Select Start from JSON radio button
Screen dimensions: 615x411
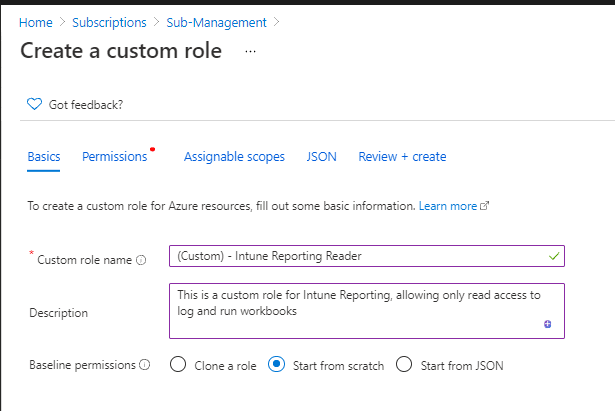coord(404,364)
